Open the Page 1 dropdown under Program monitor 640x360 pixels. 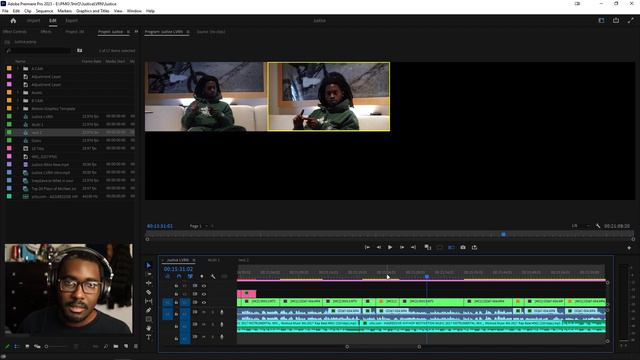point(198,226)
